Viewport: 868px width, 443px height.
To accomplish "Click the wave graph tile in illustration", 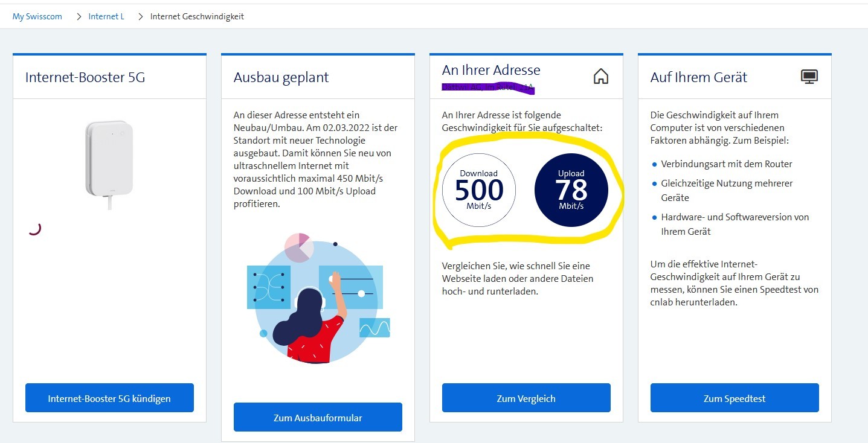I will click(x=375, y=328).
